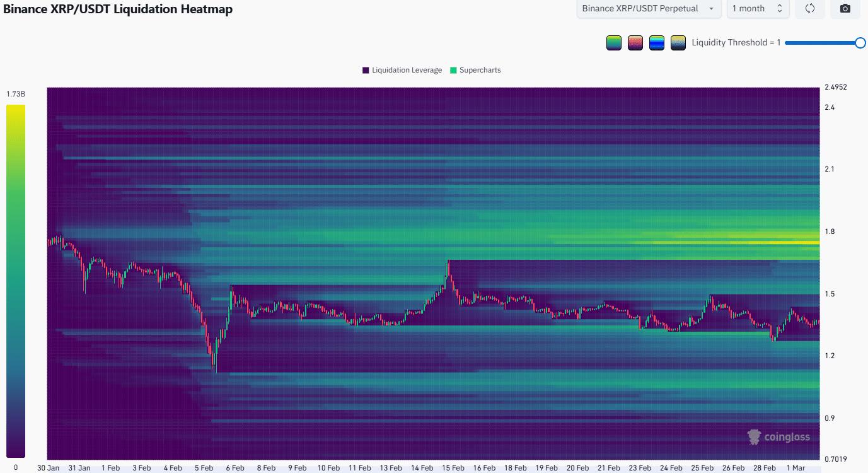
Task: Select the red-pink heatmap palette
Action: 635,42
